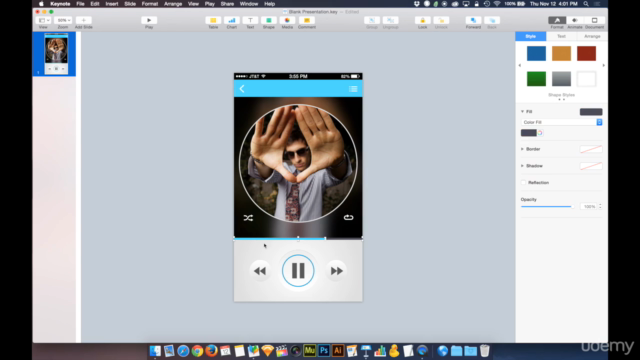Click the rewind button in the mockup
Image resolution: width=640 pixels, height=360 pixels.
click(260, 271)
